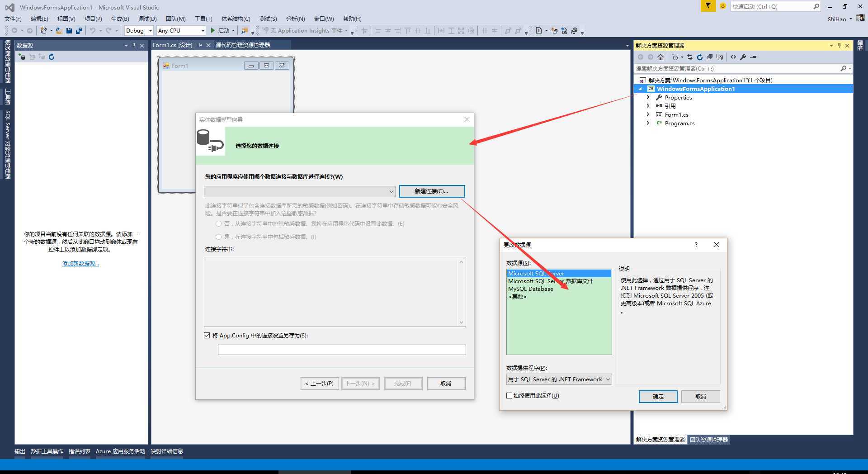The width and height of the screenshot is (868, 474).
Task: Open the 文件(F) menu
Action: (13, 19)
